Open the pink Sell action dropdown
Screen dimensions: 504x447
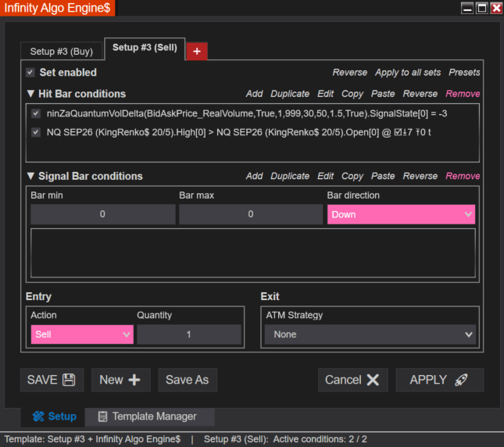point(82,334)
